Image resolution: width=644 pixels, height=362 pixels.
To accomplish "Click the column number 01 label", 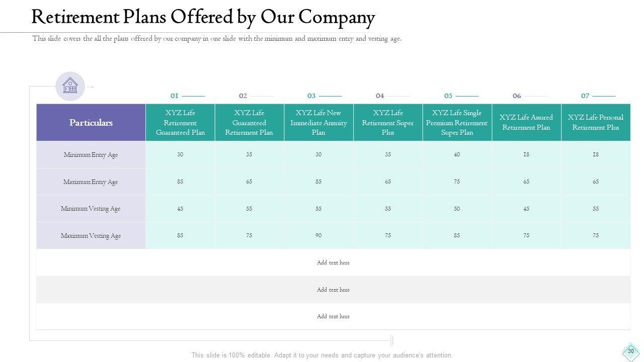I will point(175,96).
